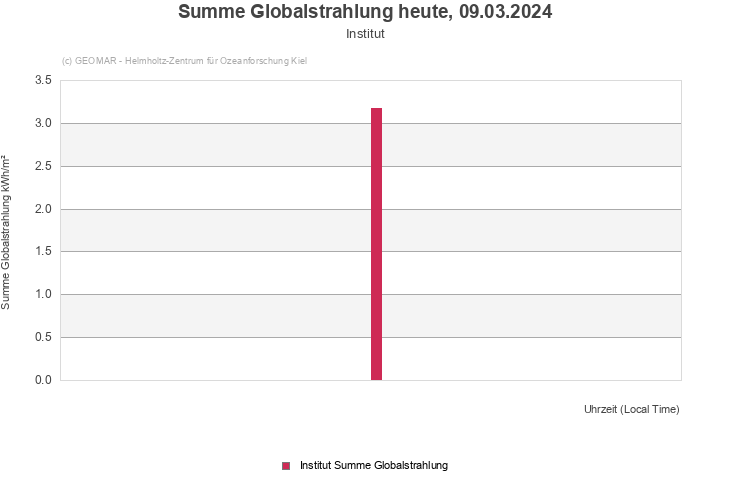Image resolution: width=731 pixels, height=500 pixels.
Task: Click the 1.0 y-axis tick label
Action: 43,294
